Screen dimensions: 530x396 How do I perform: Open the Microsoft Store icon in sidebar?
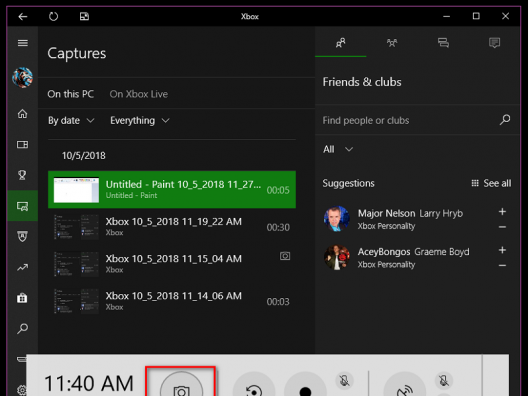point(22,298)
